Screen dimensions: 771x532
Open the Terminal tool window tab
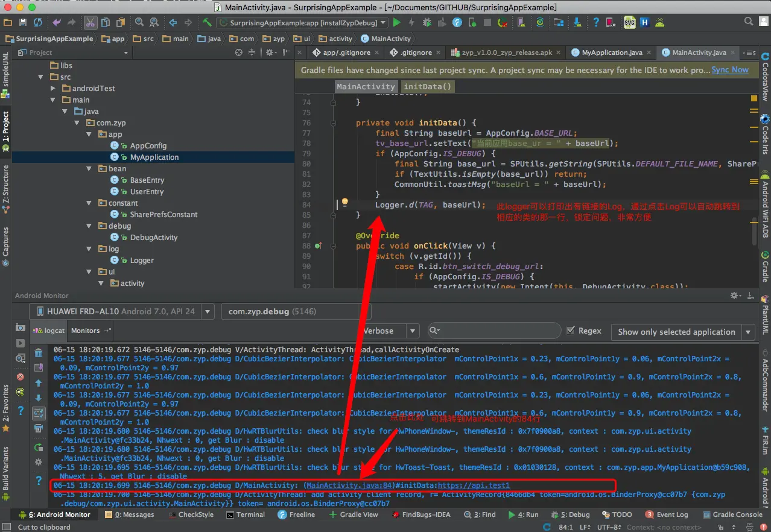(x=246, y=515)
